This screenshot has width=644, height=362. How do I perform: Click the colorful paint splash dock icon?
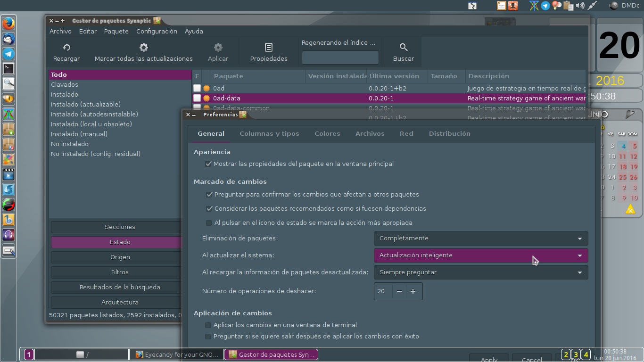click(x=8, y=159)
